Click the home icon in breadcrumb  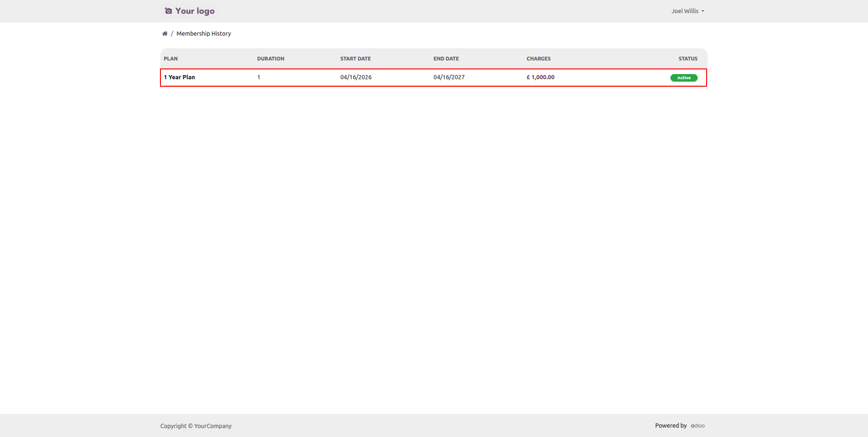point(165,34)
